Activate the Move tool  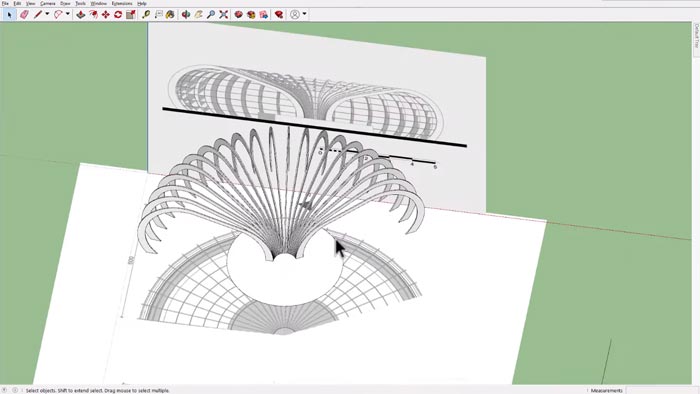pyautogui.click(x=105, y=15)
